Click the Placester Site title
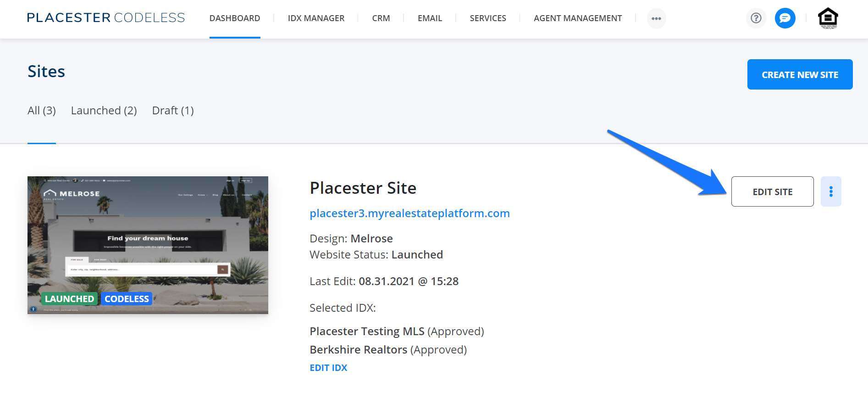Viewport: 868px width, 393px height. (x=363, y=188)
